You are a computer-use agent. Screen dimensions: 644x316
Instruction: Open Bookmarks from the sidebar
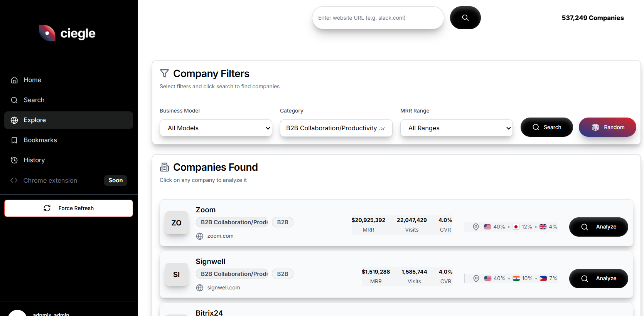tap(40, 140)
